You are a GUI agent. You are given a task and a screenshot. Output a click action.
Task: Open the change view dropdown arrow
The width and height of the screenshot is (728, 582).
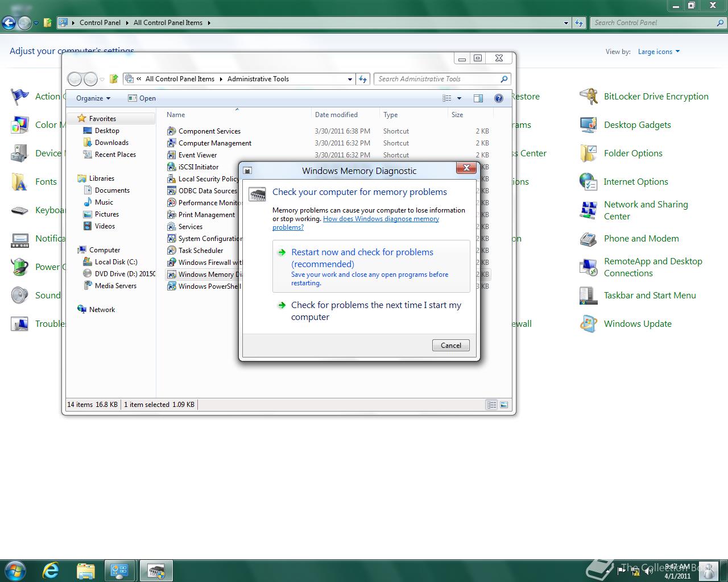[x=460, y=98]
